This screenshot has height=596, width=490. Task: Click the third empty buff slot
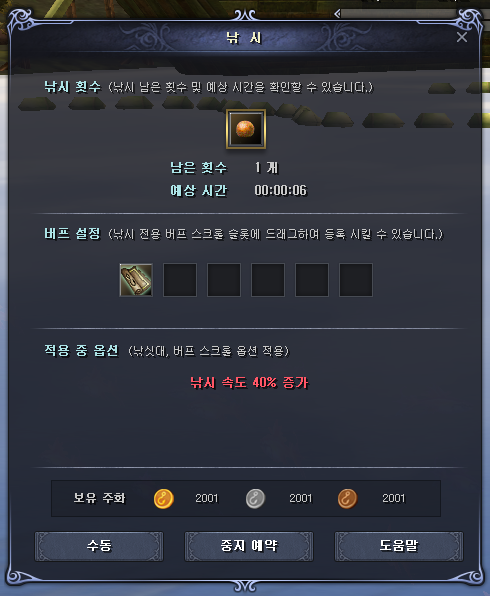[224, 280]
